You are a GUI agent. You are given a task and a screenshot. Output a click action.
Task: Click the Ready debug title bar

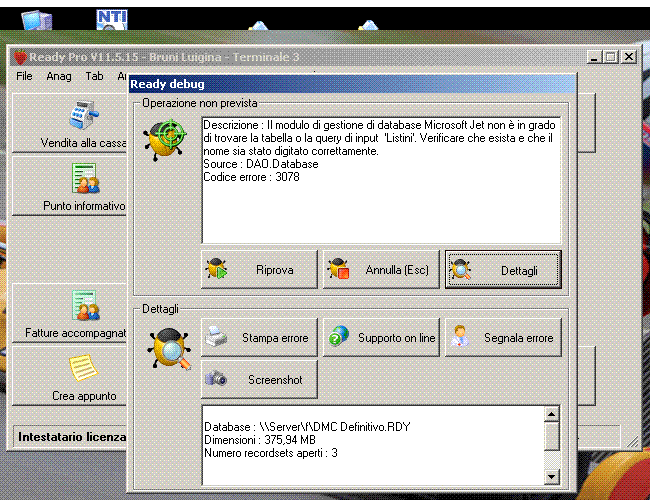[x=352, y=84]
